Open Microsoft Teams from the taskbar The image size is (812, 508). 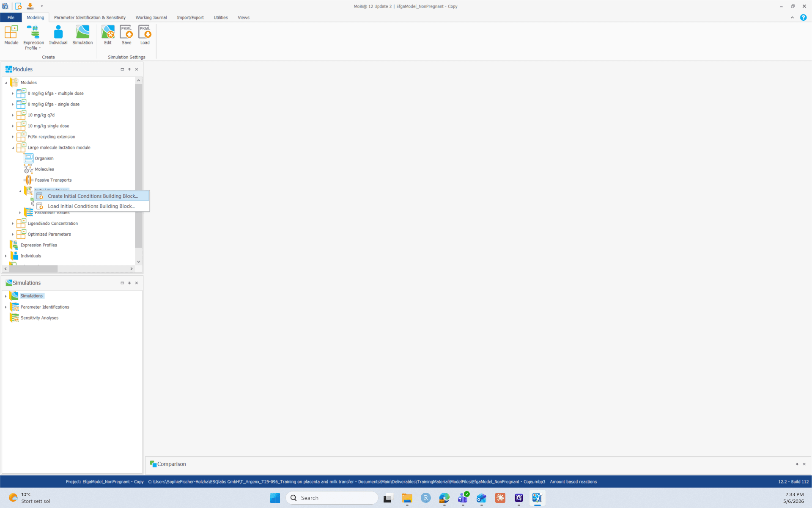pyautogui.click(x=463, y=498)
